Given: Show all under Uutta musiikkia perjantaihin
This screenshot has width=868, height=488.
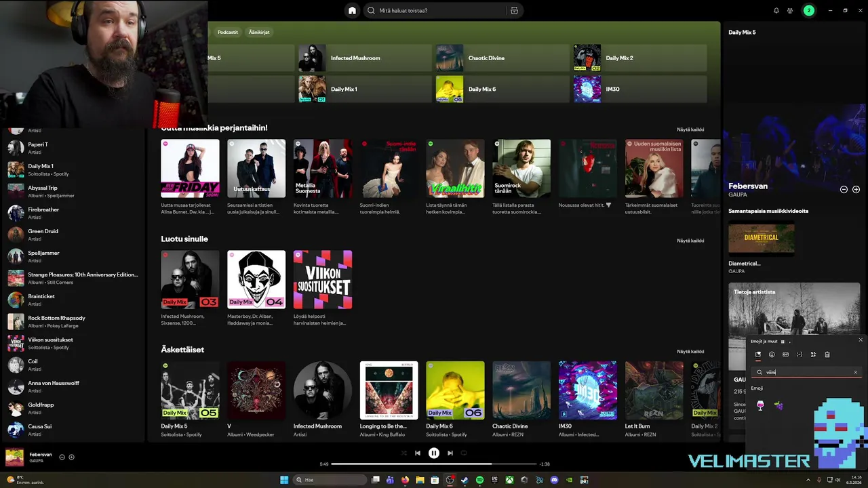Looking at the screenshot, I should pyautogui.click(x=690, y=129).
